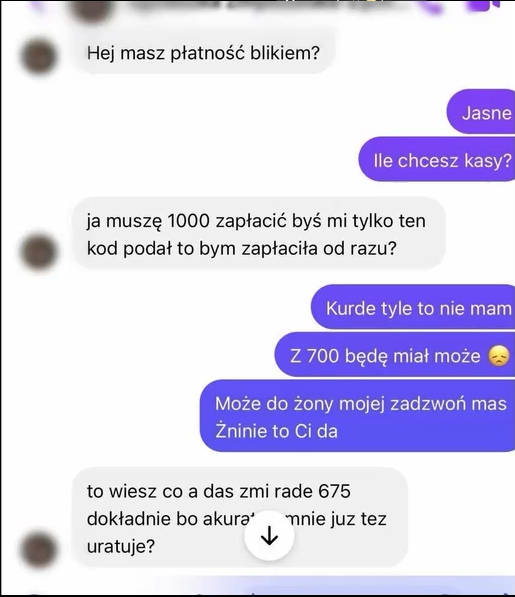Select the 'Ile chcesz kasy?' message bubble
The image size is (515, 597).
click(x=437, y=160)
